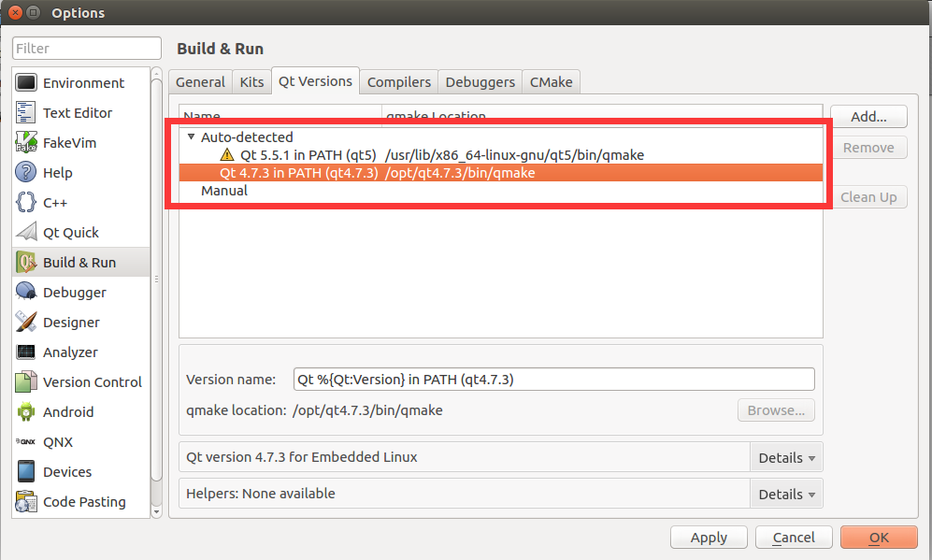Select the Devices settings icon

tap(25, 471)
